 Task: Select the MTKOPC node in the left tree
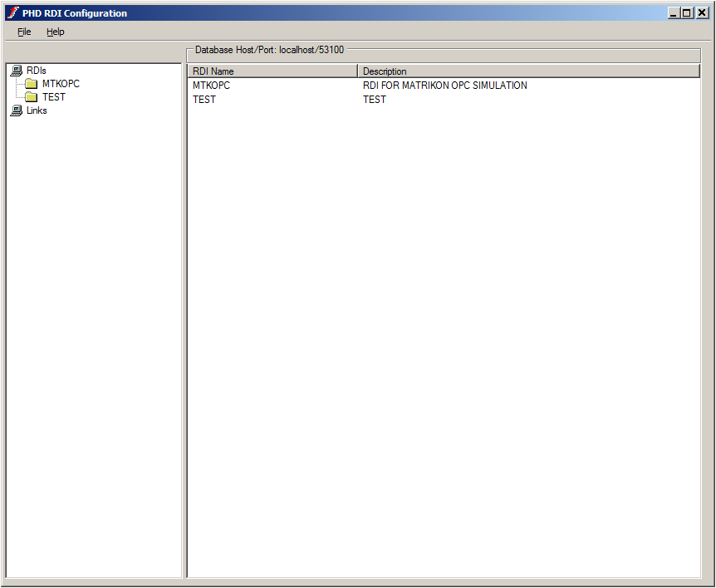(x=61, y=83)
